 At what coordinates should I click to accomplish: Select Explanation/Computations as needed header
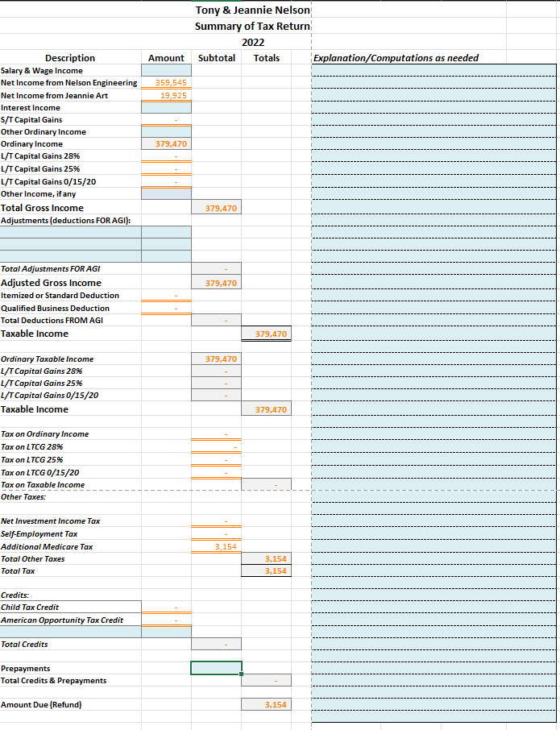click(396, 58)
